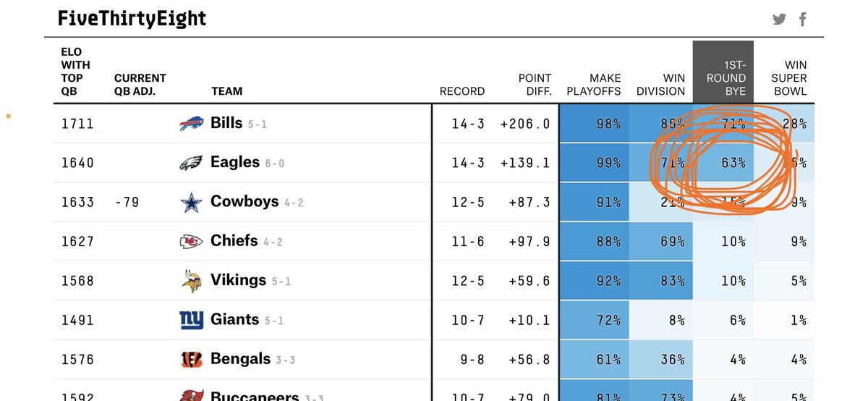Open the Bills team name link

pyautogui.click(x=226, y=123)
